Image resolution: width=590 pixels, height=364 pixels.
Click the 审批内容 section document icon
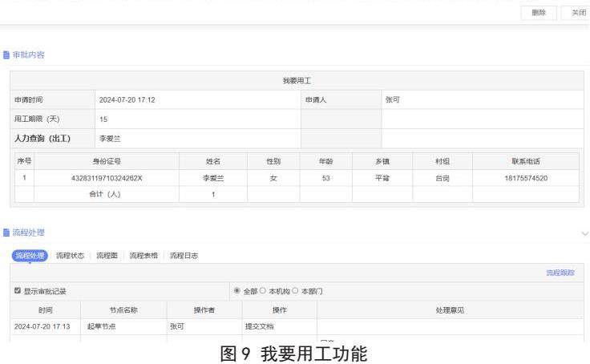click(6, 55)
